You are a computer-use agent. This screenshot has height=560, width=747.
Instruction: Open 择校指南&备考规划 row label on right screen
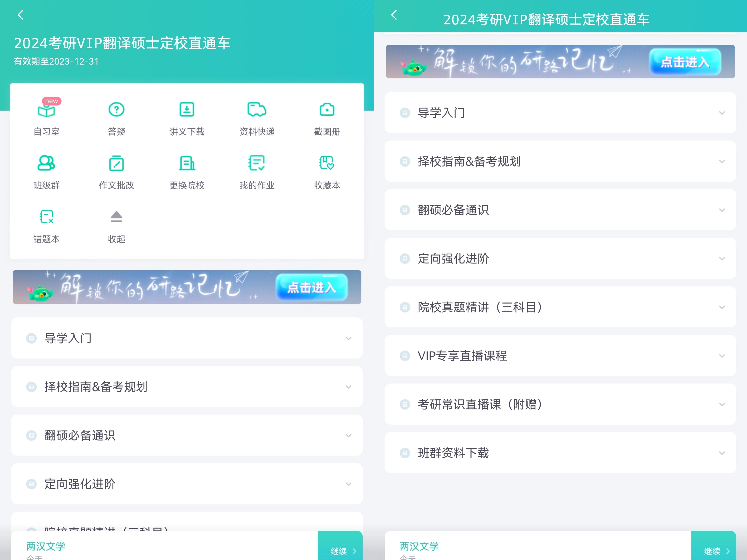[x=469, y=161]
